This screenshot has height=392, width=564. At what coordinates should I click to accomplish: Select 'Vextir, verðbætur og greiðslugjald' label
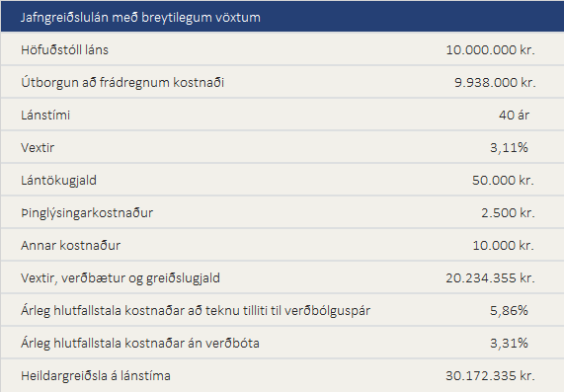click(x=121, y=278)
